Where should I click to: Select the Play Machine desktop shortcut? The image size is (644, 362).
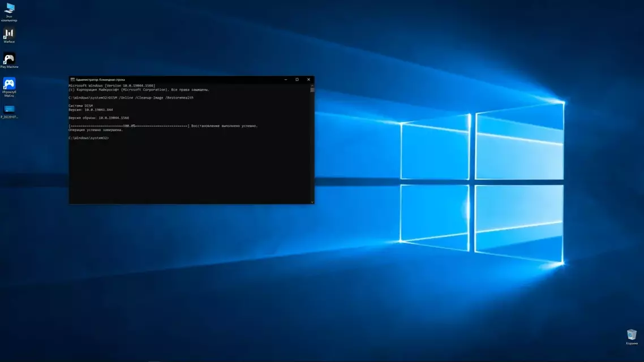pyautogui.click(x=9, y=61)
